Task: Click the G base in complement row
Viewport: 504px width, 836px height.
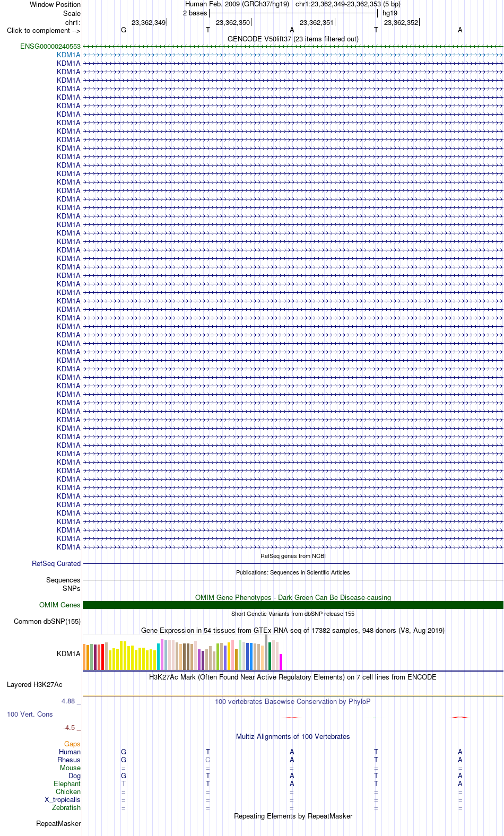Action: tap(124, 30)
